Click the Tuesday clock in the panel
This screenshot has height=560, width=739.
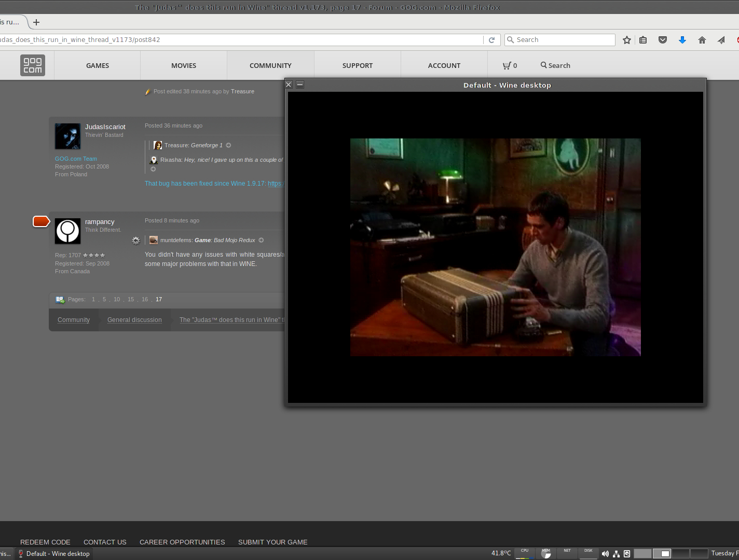tap(724, 554)
